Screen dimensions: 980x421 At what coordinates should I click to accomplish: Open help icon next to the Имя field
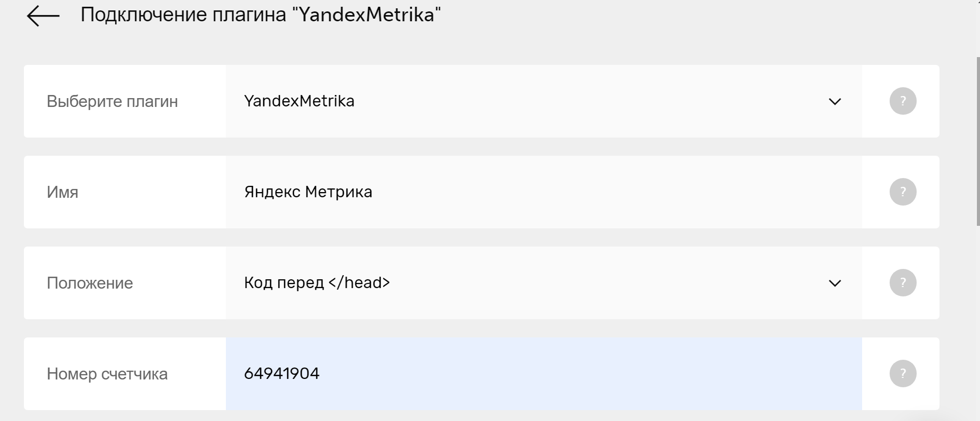[x=903, y=192]
